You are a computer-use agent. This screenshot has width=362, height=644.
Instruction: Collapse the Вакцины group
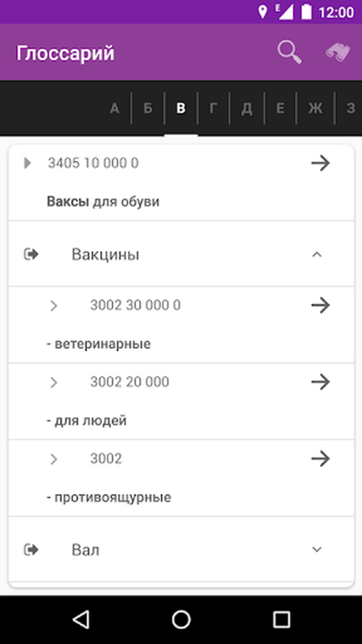pos(316,254)
